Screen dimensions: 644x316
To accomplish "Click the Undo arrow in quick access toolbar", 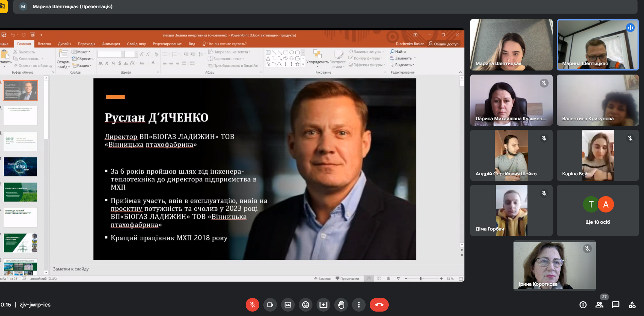I will click(x=13, y=35).
